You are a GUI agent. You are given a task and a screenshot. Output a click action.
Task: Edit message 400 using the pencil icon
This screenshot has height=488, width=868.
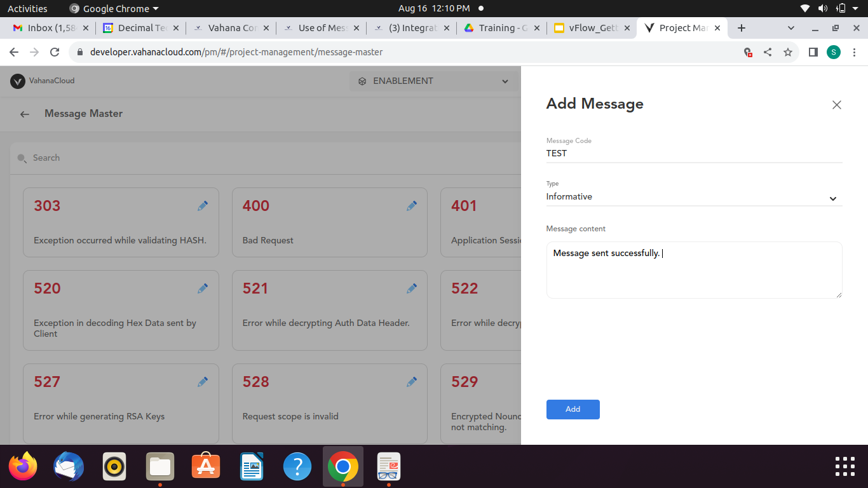[x=412, y=206]
